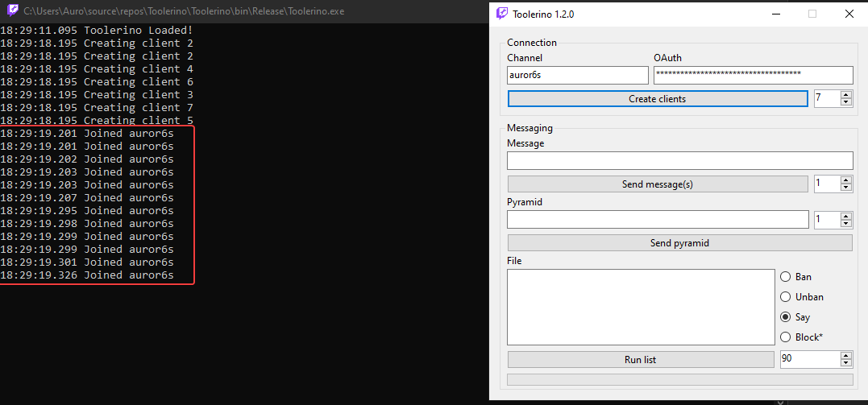Increase the message count spinner
868x405 pixels.
[846, 180]
